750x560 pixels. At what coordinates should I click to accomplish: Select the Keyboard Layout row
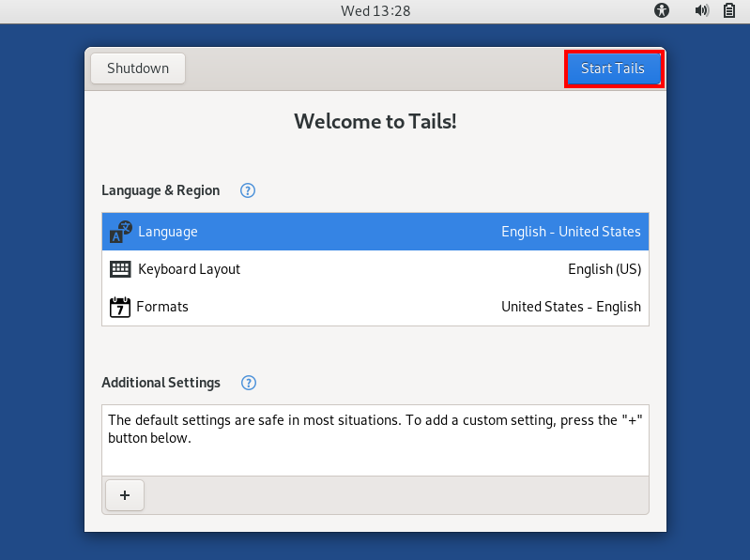(x=375, y=269)
